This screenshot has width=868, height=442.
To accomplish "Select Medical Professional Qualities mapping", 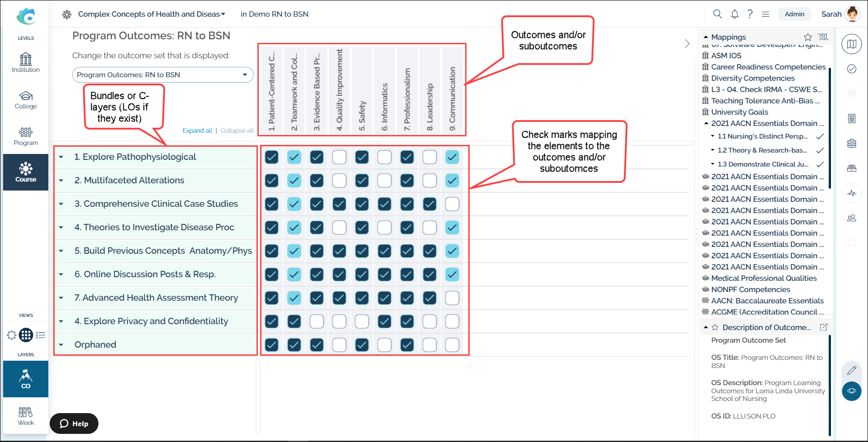I will [764, 278].
